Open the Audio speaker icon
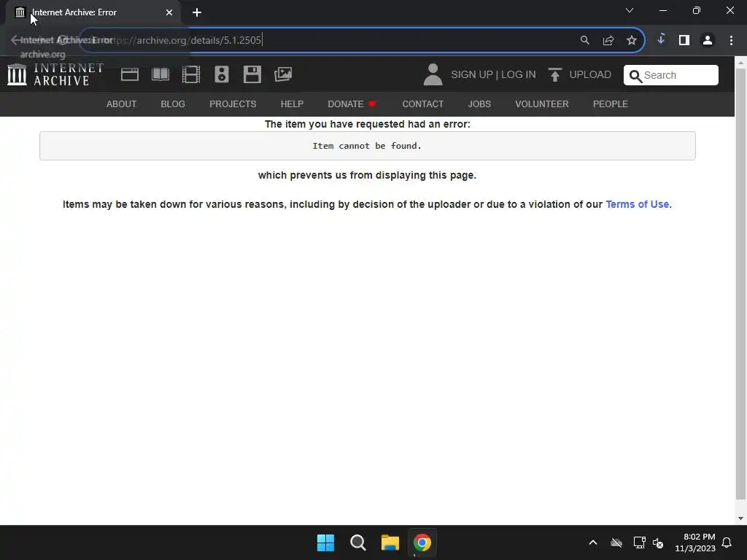The height and width of the screenshot is (560, 747). coord(222,75)
